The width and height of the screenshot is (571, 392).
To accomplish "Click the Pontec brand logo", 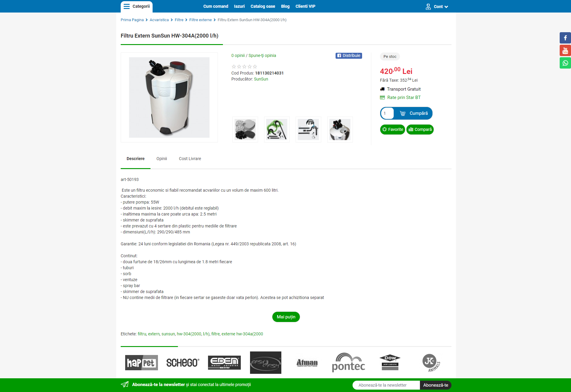I will click(348, 362).
